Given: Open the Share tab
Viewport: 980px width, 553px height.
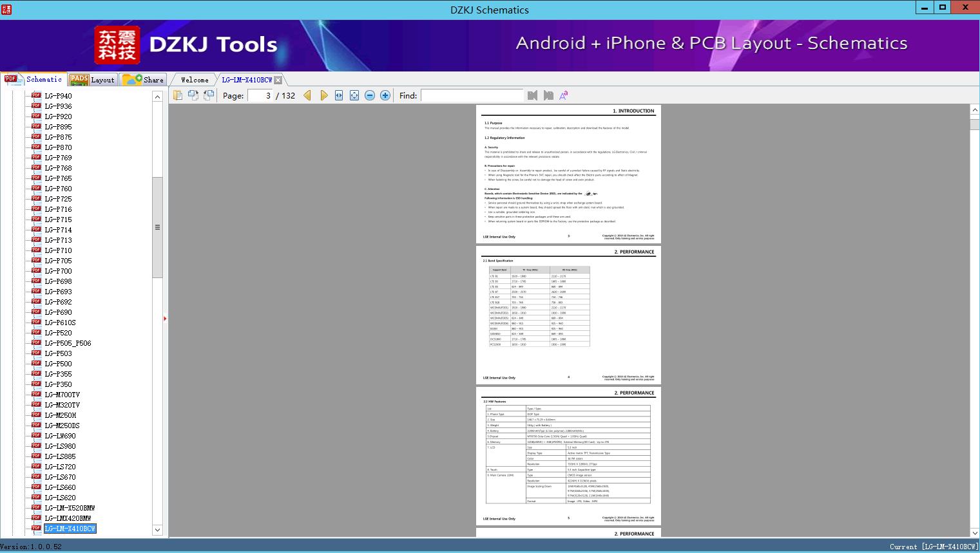Looking at the screenshot, I should [143, 80].
